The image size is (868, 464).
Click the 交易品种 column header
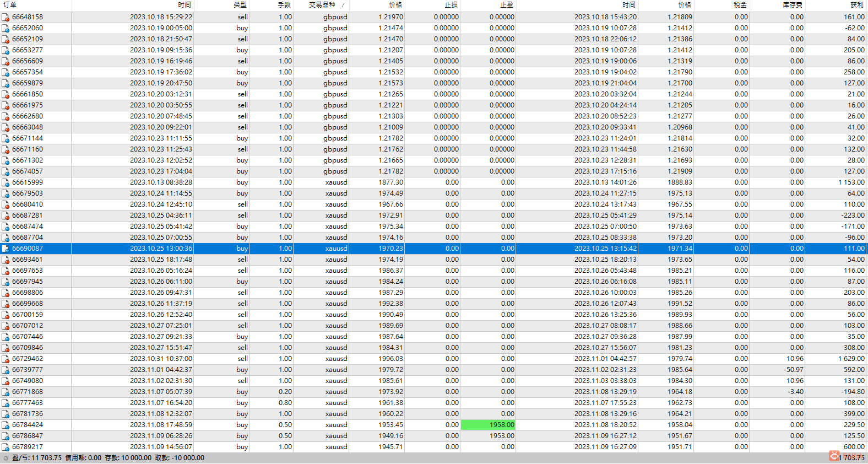[x=322, y=5]
